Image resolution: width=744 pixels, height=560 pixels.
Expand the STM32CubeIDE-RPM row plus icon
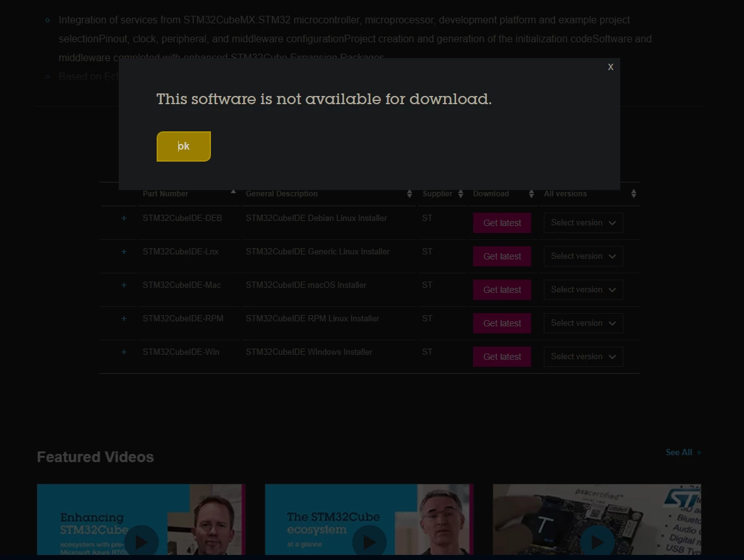pos(124,319)
